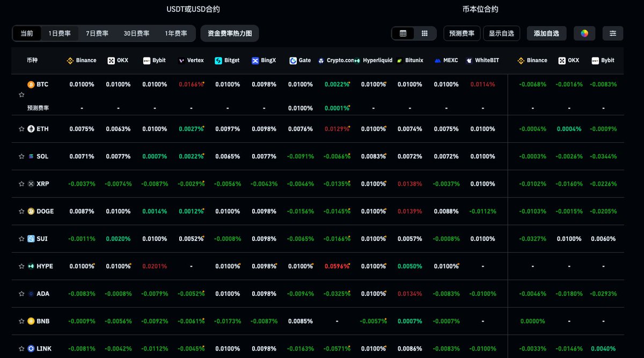The height and width of the screenshot is (358, 644).
Task: Click HYPE Bybit rate 0.0201%
Action: [x=155, y=266]
